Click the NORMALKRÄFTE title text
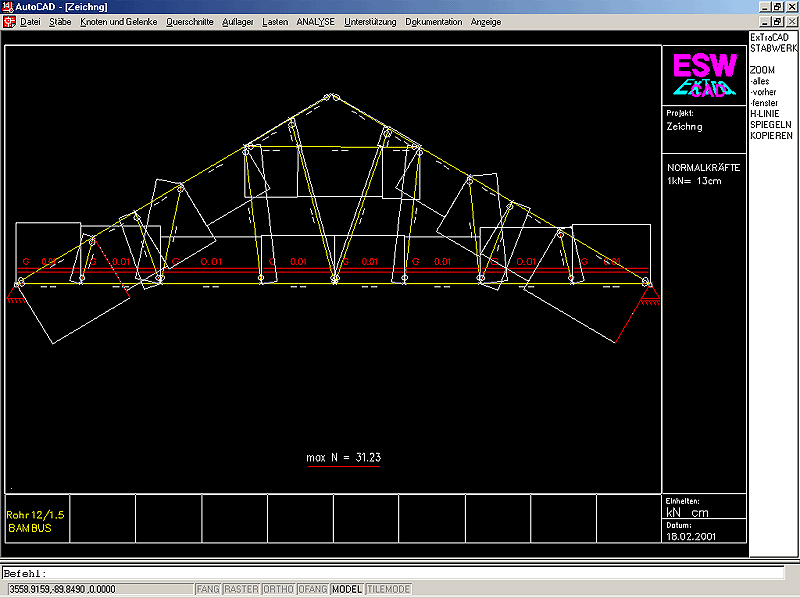 pyautogui.click(x=704, y=167)
